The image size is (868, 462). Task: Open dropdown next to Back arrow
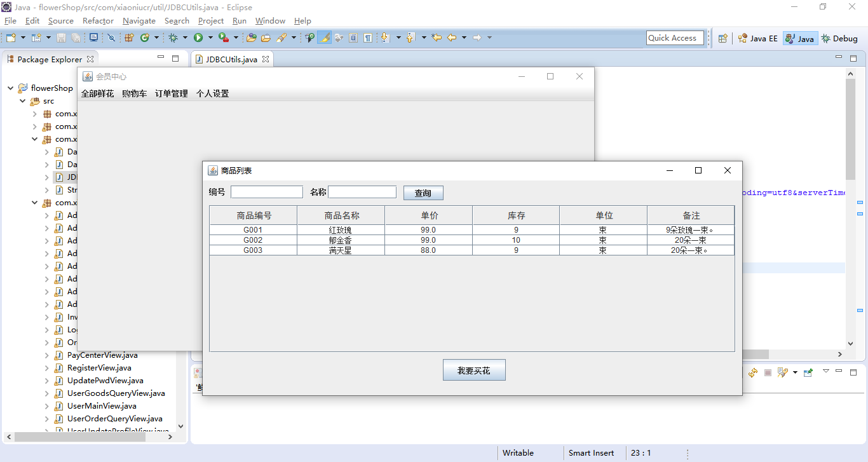point(464,38)
